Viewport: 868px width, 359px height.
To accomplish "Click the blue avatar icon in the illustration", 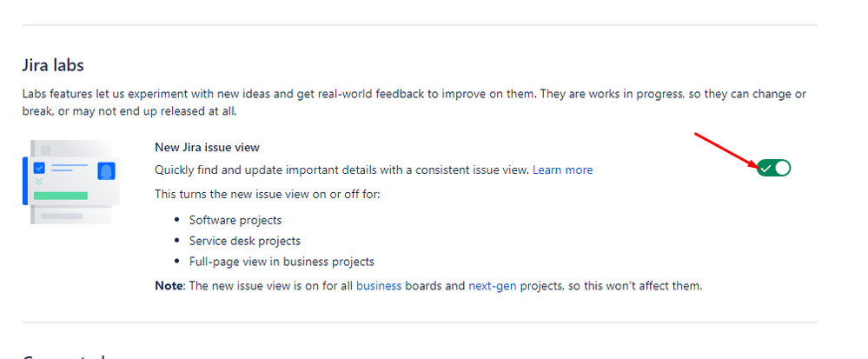I will click(x=106, y=171).
